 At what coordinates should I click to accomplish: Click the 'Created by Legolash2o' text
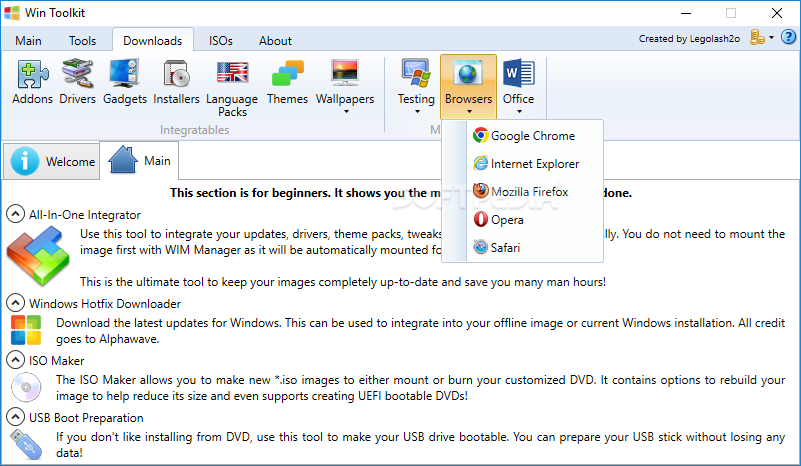click(x=689, y=39)
